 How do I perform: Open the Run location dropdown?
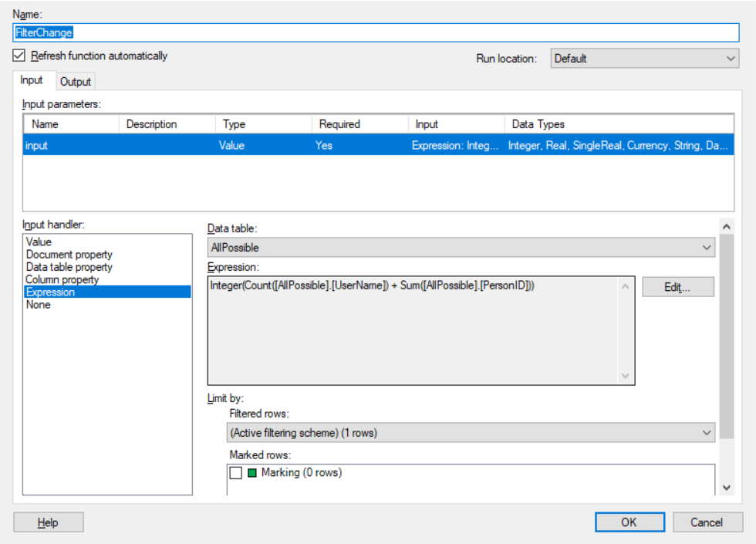pyautogui.click(x=645, y=59)
